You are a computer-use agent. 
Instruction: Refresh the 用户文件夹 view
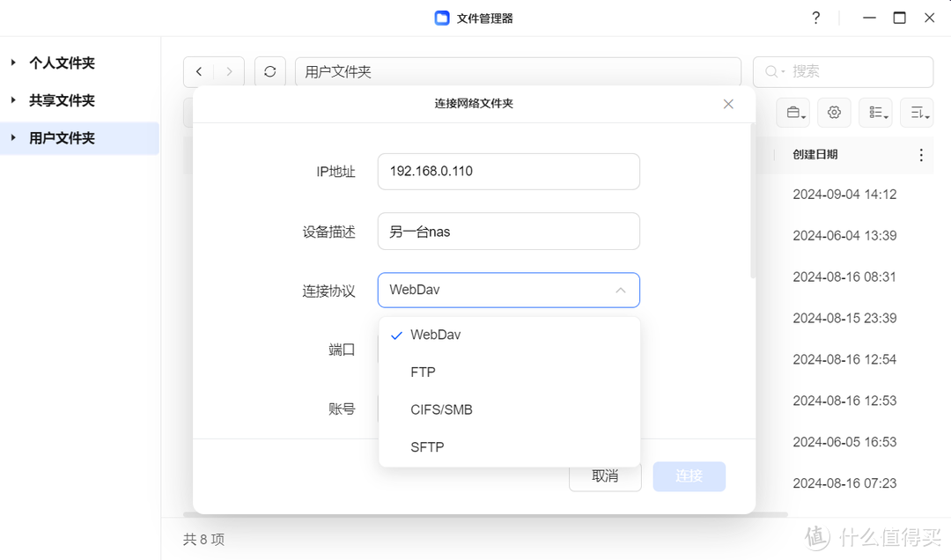270,71
